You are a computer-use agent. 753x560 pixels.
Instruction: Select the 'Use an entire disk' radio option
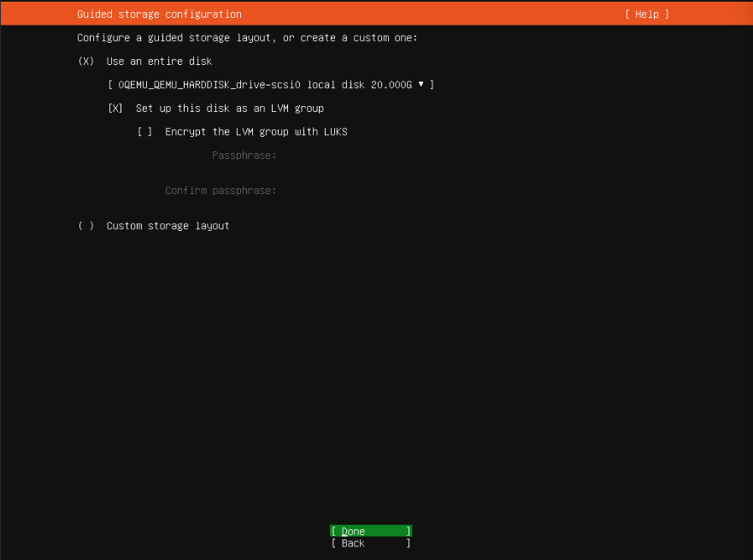coord(86,62)
